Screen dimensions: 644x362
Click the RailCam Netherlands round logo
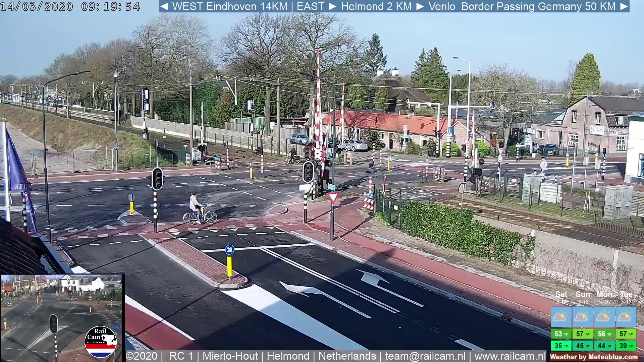tap(100, 342)
